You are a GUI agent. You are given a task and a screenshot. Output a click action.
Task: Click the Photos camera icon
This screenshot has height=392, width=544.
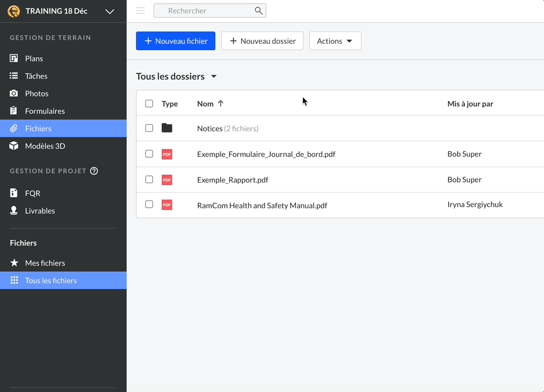click(x=14, y=93)
